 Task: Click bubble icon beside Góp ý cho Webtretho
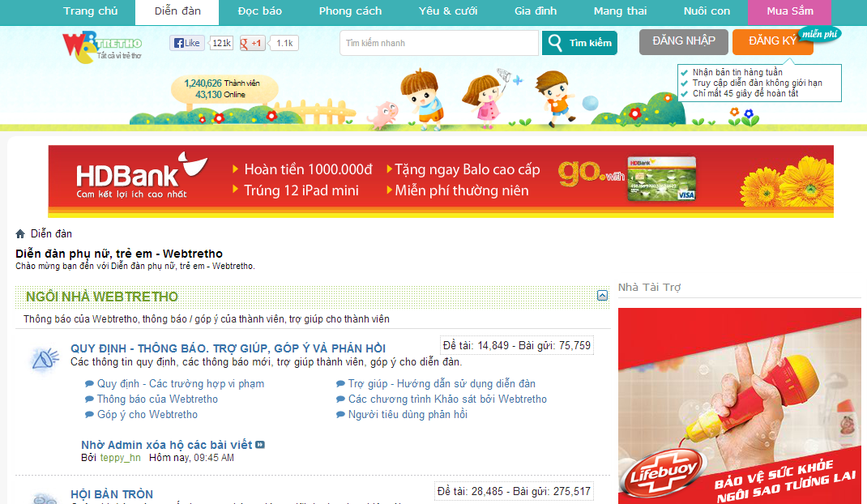pyautogui.click(x=89, y=414)
